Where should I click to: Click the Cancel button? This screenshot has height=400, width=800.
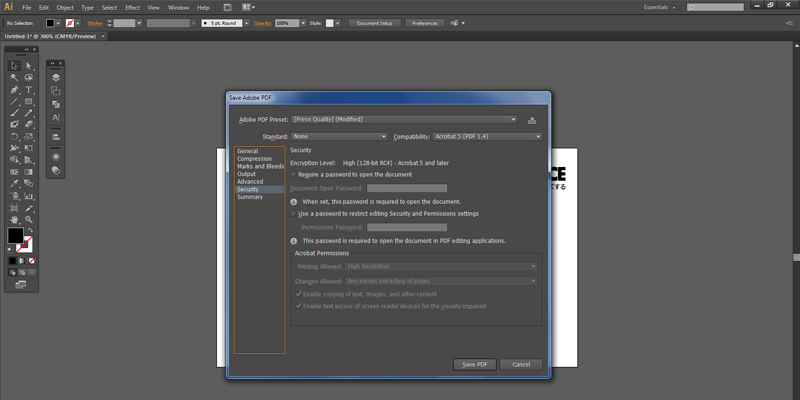click(x=521, y=364)
